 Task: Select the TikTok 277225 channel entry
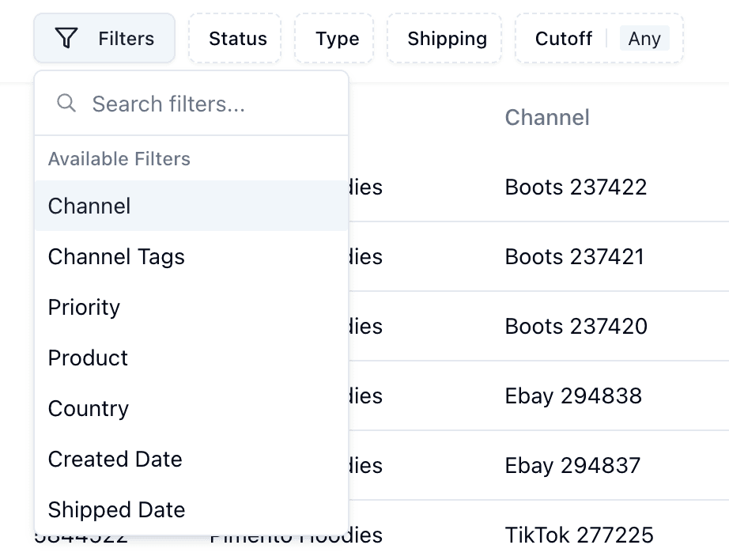click(x=579, y=535)
